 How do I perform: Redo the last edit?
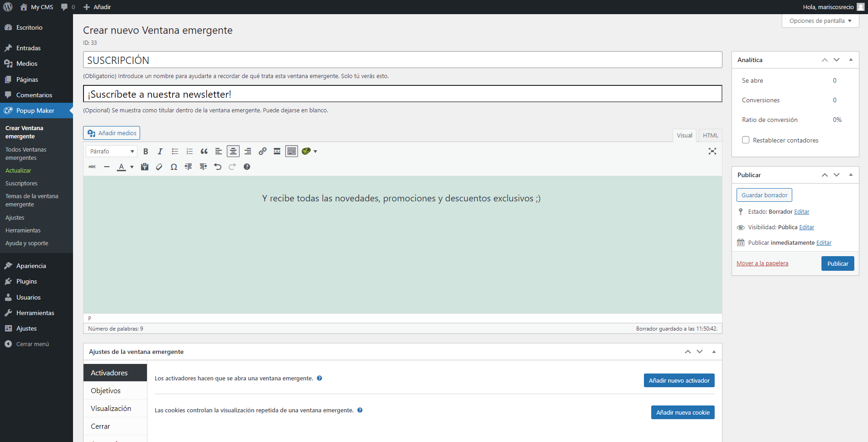point(232,167)
